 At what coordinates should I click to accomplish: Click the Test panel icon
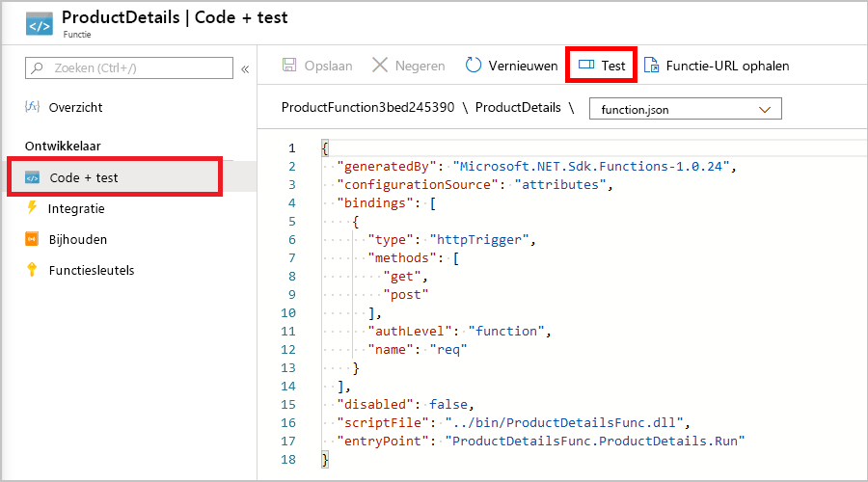coord(586,65)
